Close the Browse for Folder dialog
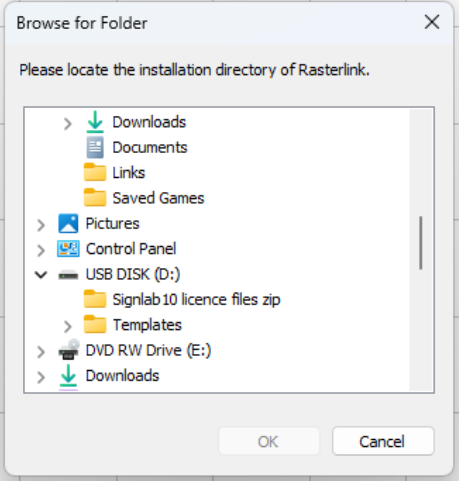The height and width of the screenshot is (481, 459). (x=432, y=22)
